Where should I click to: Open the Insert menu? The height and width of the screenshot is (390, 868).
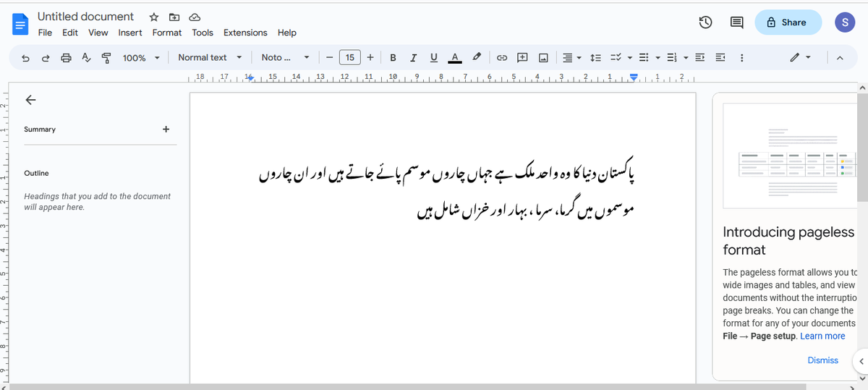(130, 33)
